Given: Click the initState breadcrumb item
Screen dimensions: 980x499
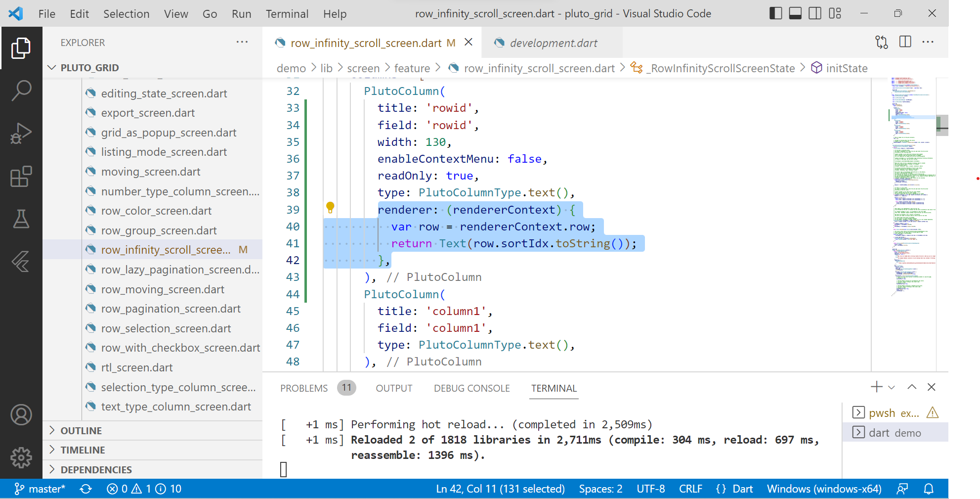Looking at the screenshot, I should click(x=847, y=68).
